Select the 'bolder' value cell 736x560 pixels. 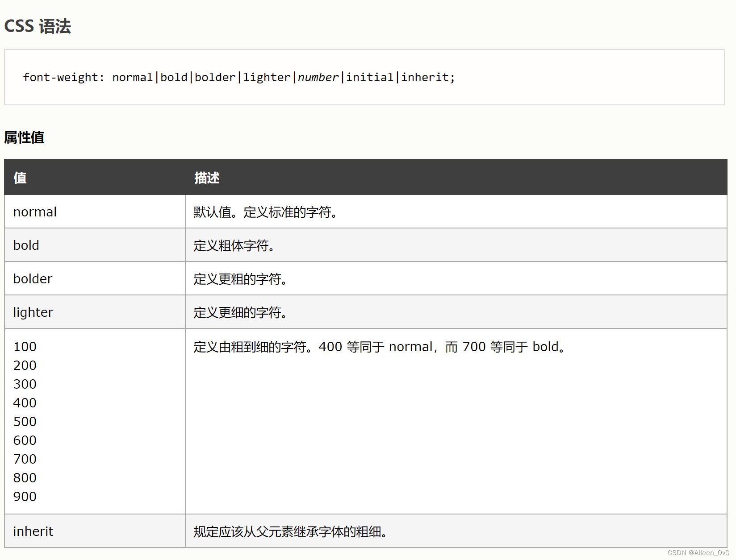pos(95,278)
